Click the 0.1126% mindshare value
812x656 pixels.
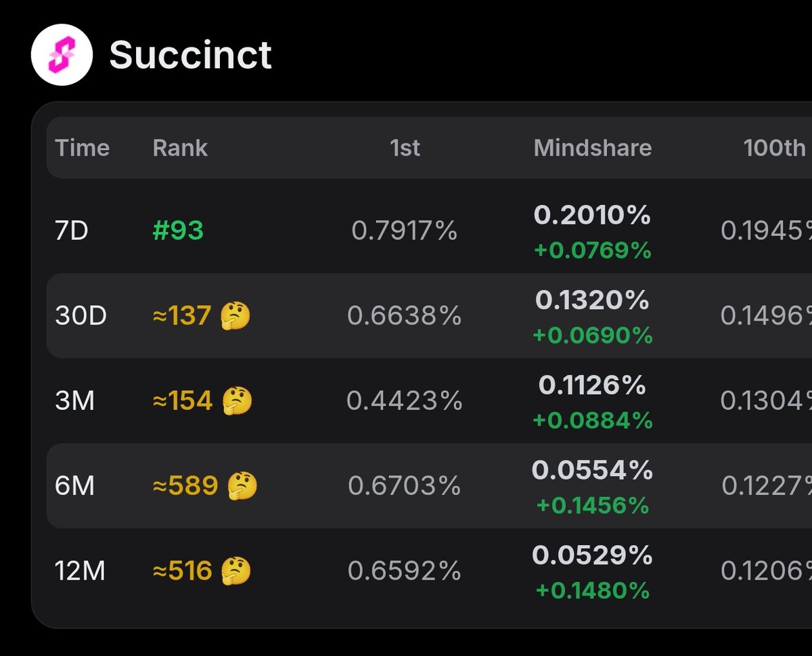(593, 385)
